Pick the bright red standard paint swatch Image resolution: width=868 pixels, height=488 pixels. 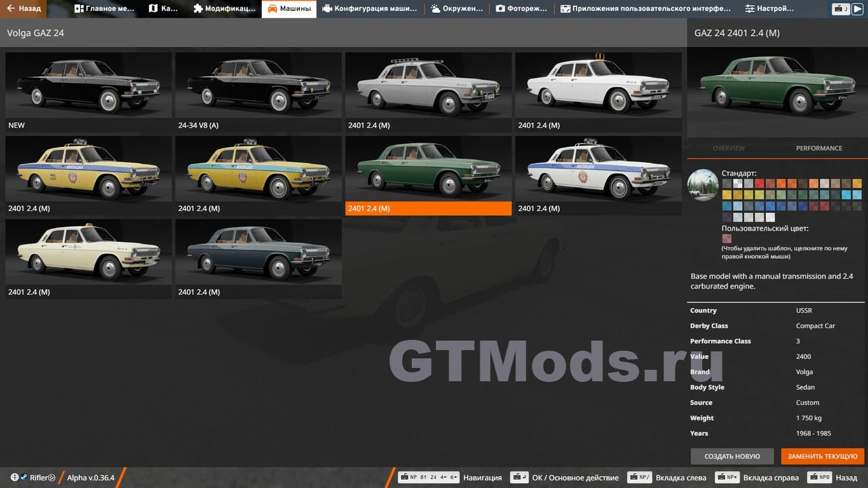[759, 184]
